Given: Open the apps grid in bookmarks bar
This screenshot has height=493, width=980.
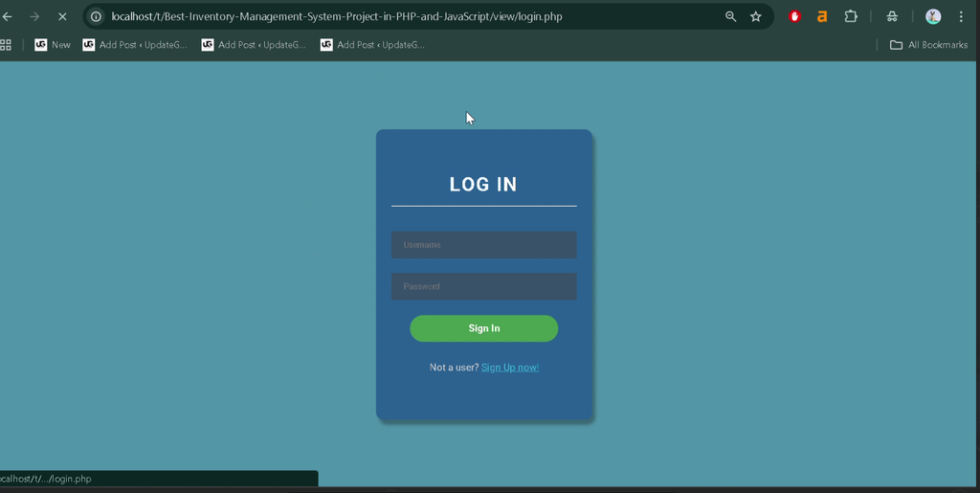Looking at the screenshot, I should pos(6,45).
